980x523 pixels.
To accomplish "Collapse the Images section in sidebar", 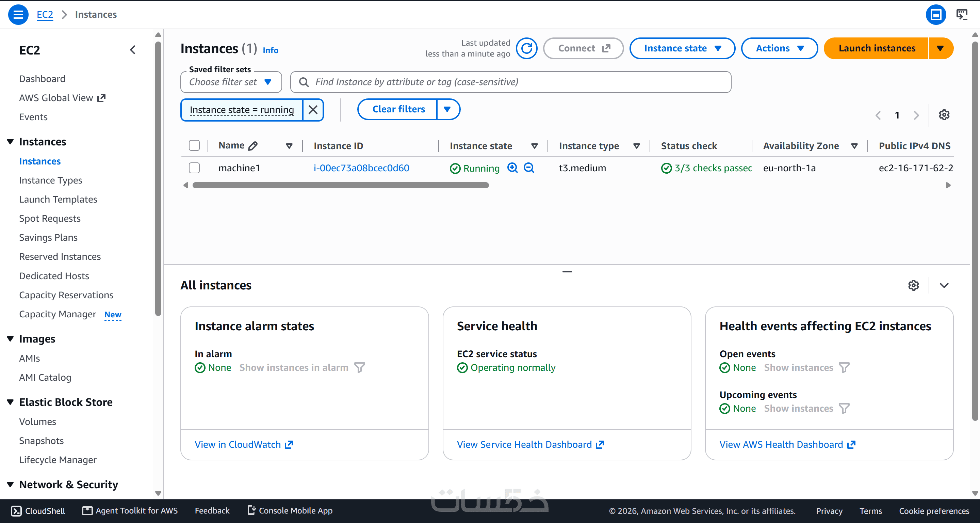I will tap(10, 339).
